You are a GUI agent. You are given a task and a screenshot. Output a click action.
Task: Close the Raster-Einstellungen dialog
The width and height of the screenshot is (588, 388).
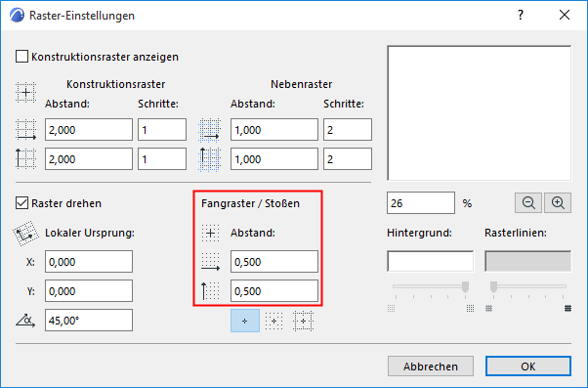pos(565,15)
